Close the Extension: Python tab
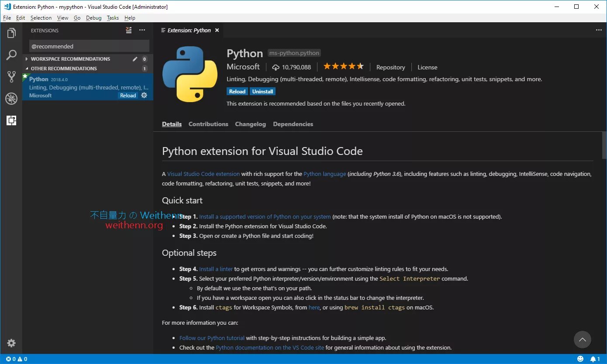This screenshot has height=364, width=607. 217,30
